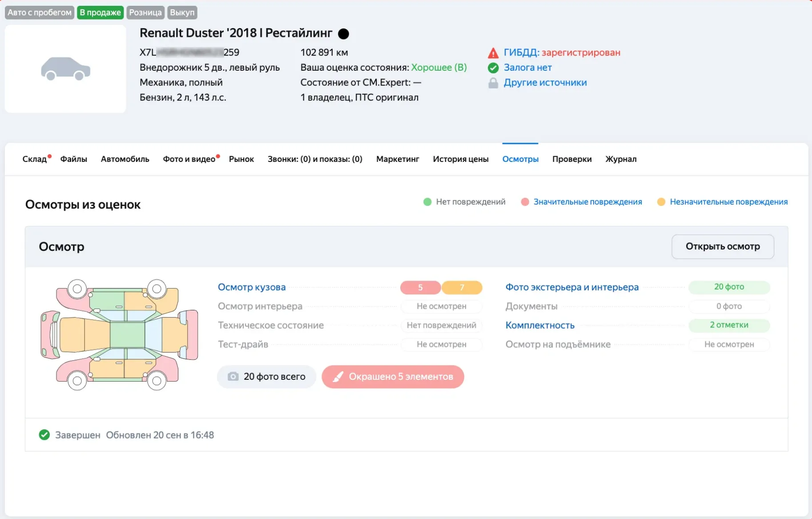Click the Документы row label

point(531,306)
